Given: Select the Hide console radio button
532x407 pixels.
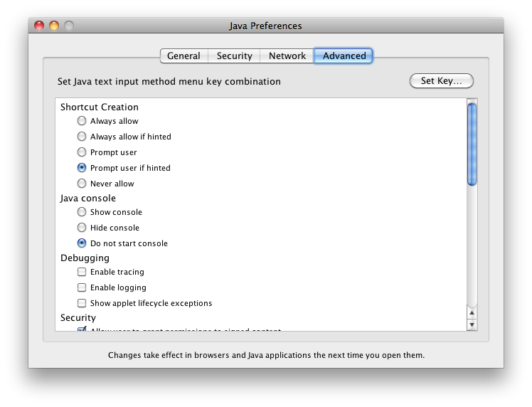Looking at the screenshot, I should coord(82,228).
